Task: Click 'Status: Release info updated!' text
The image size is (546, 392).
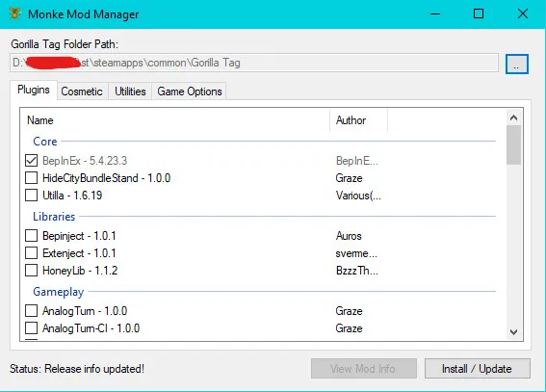Action: coord(77,369)
